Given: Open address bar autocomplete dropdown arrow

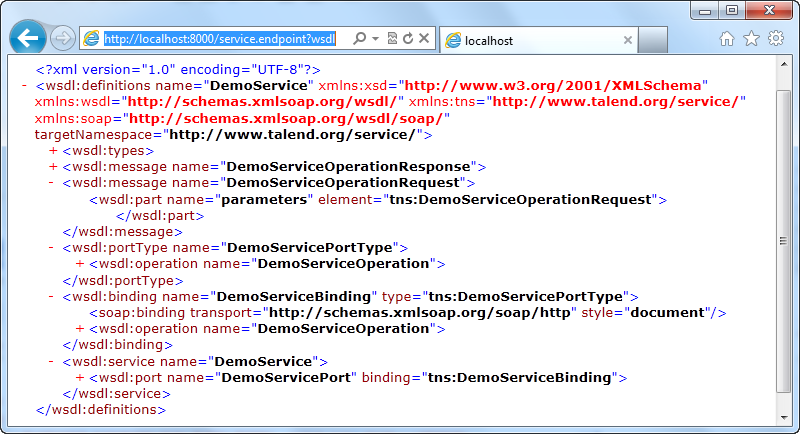Looking at the screenshot, I should [x=374, y=39].
